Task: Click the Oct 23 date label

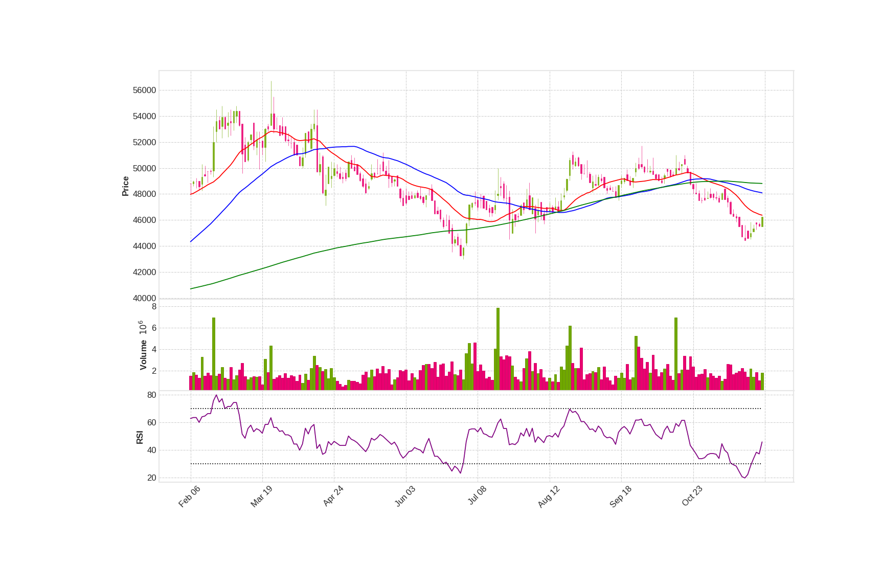Action: pos(692,496)
